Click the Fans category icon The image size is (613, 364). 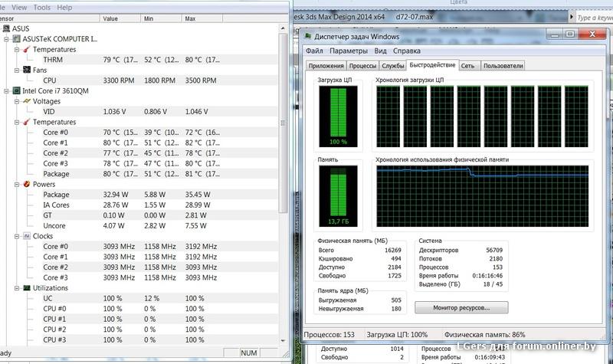tap(27, 70)
